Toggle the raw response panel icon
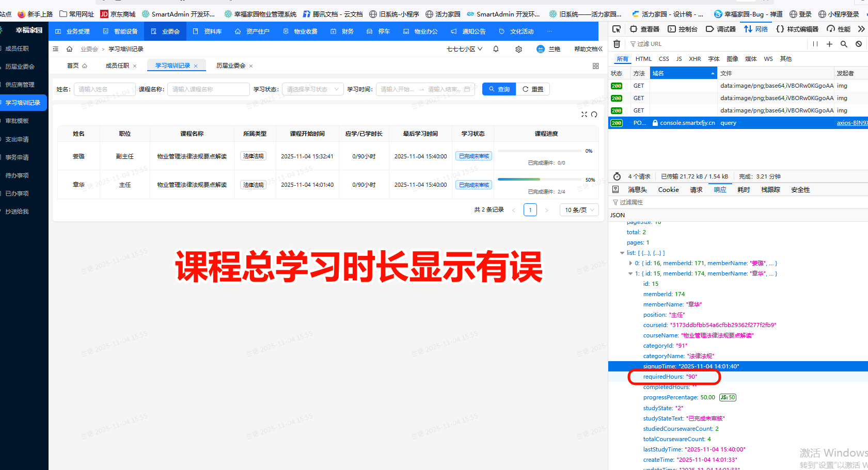Viewport: 868px width, 470px height. [616, 189]
